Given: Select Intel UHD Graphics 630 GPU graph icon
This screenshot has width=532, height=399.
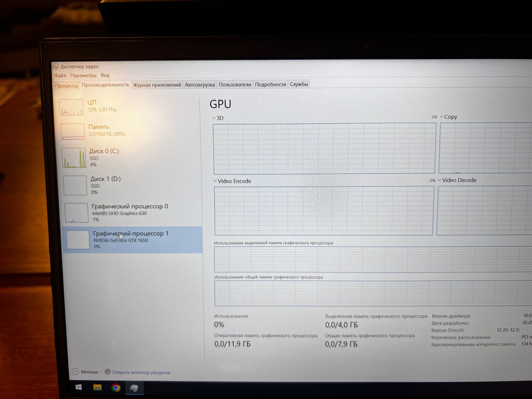Looking at the screenshot, I should tap(77, 213).
